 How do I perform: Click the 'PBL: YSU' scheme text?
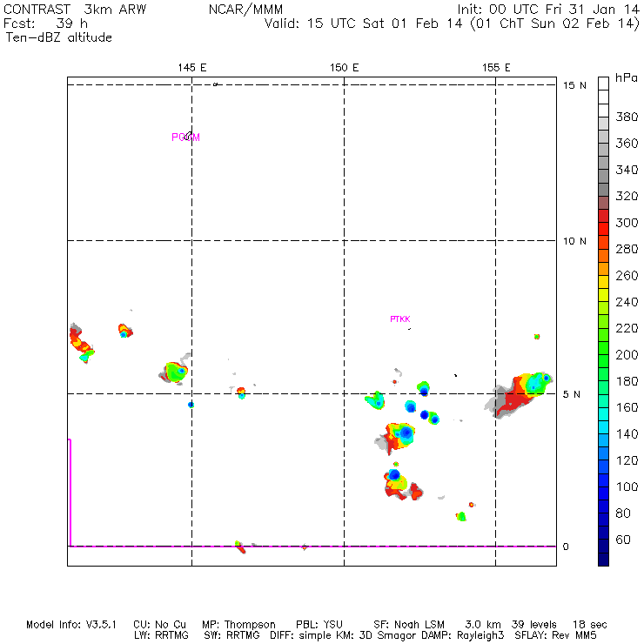(x=319, y=624)
